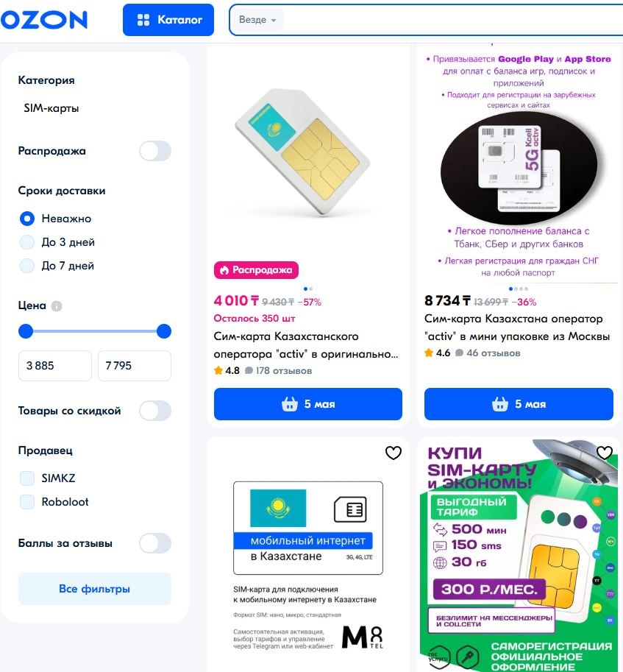Check the Roboloot seller checkbox
This screenshot has height=672, width=623.
[x=27, y=502]
